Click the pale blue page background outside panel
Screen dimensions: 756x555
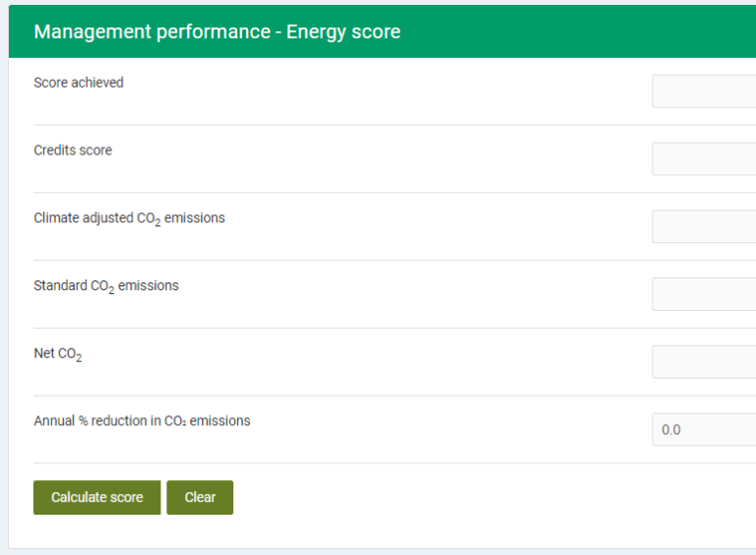click(x=4, y=289)
